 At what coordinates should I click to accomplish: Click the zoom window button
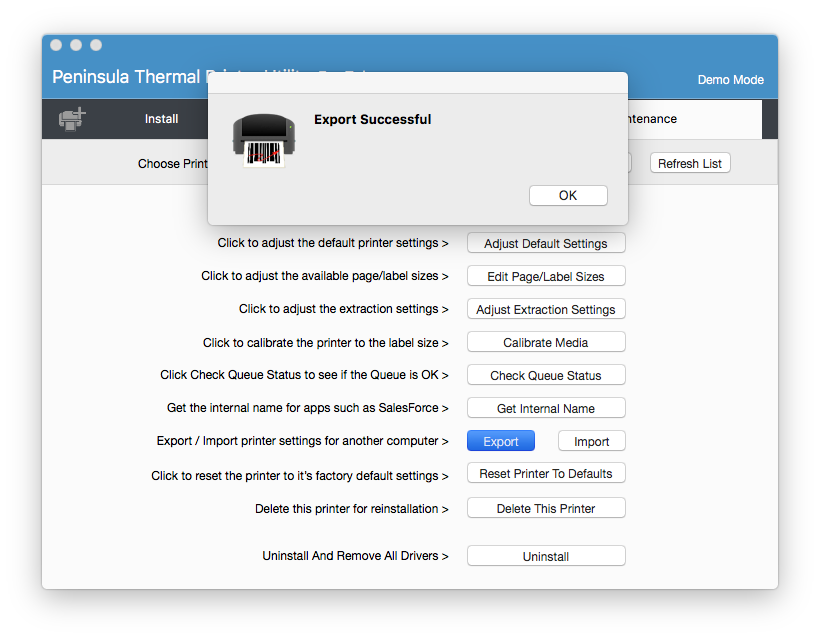point(96,45)
